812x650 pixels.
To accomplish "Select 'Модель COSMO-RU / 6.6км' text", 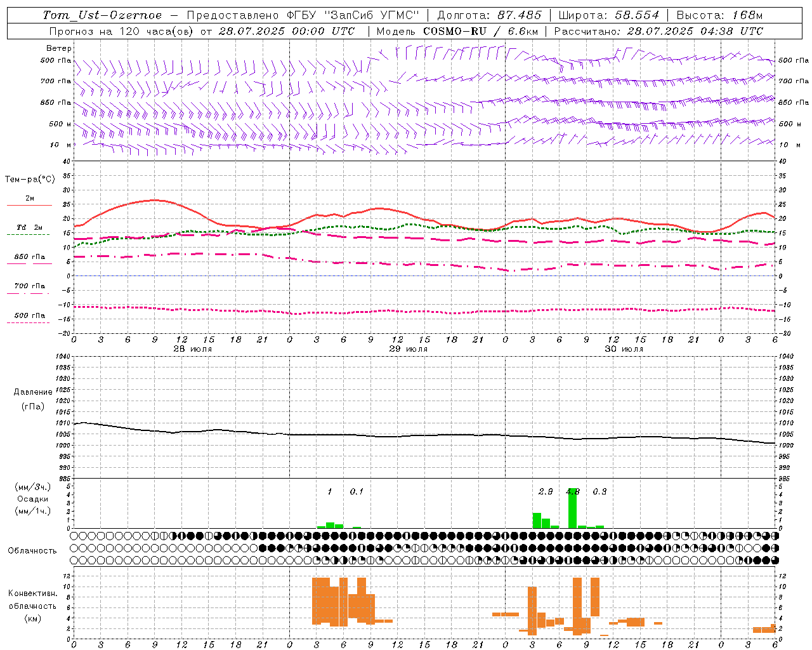I will point(456,31).
